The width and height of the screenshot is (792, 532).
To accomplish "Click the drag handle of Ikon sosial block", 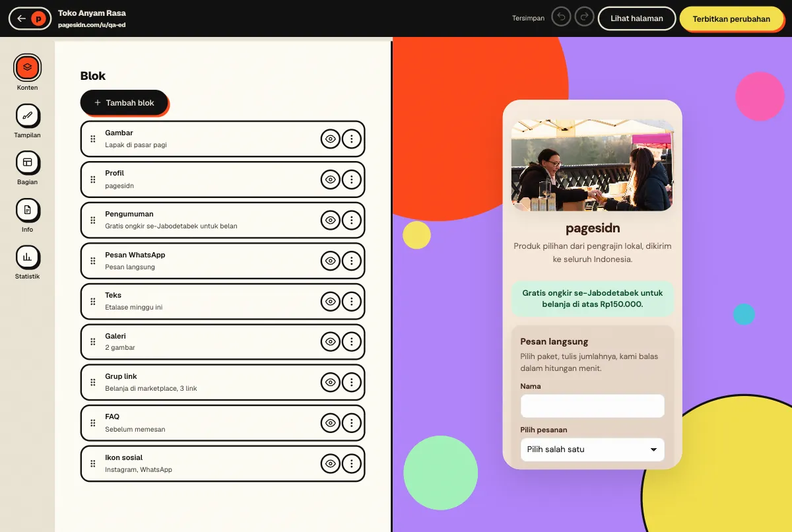I will [x=92, y=463].
